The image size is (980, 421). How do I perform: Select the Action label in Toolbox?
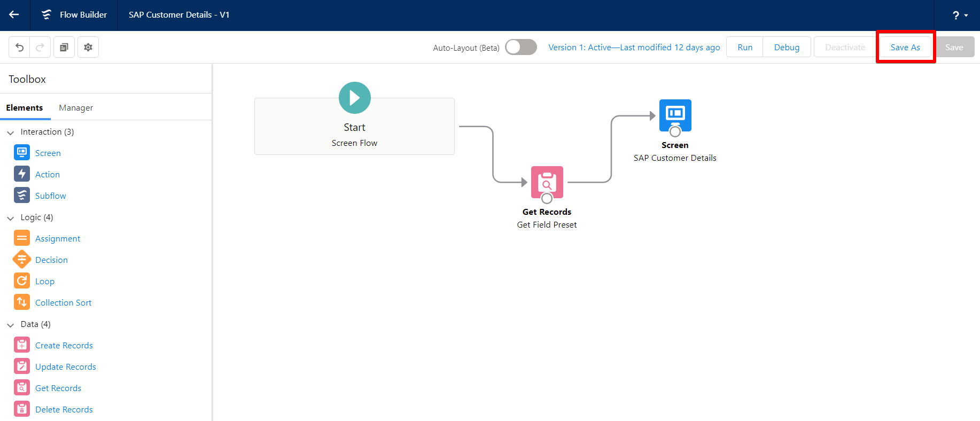point(48,174)
